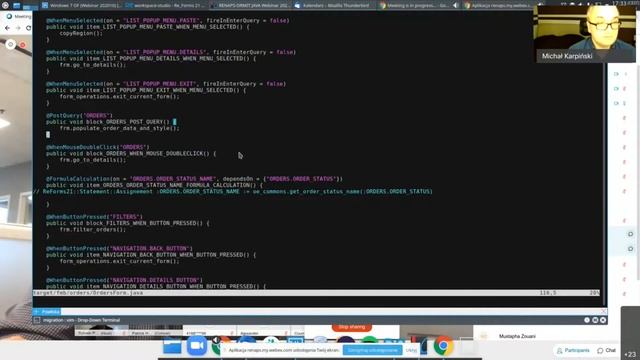640x360 pixels.
Task: Switch to the RENAPS-ORMIT JAVA Webinar taskbar window
Action: point(250,5)
